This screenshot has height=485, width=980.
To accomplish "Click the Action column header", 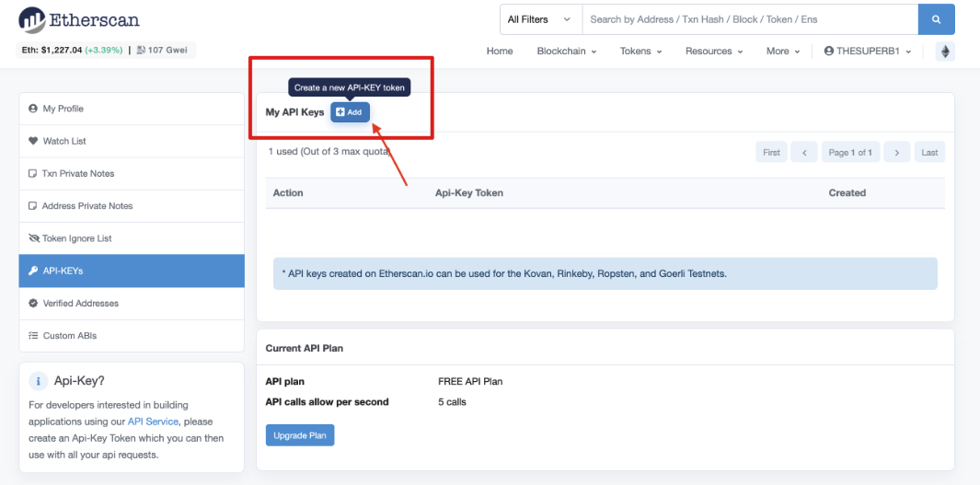I will tap(288, 193).
